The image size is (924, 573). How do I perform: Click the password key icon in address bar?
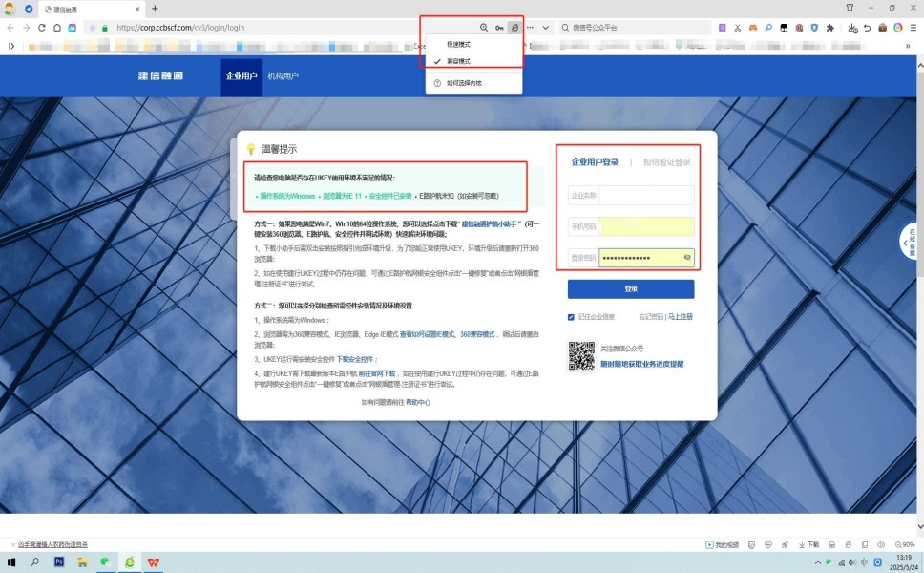coord(499,28)
